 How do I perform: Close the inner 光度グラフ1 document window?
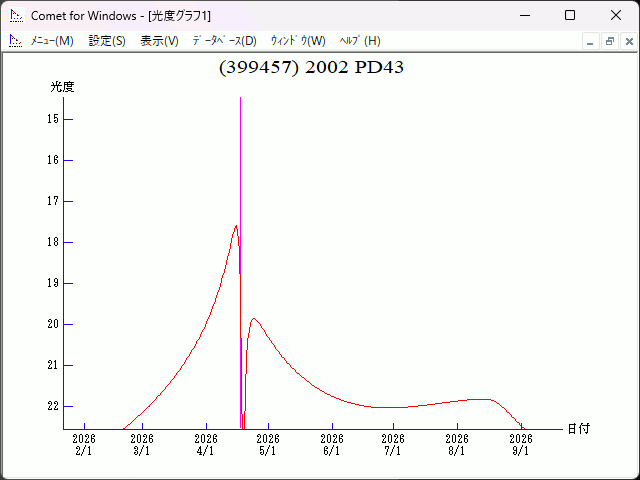628,41
